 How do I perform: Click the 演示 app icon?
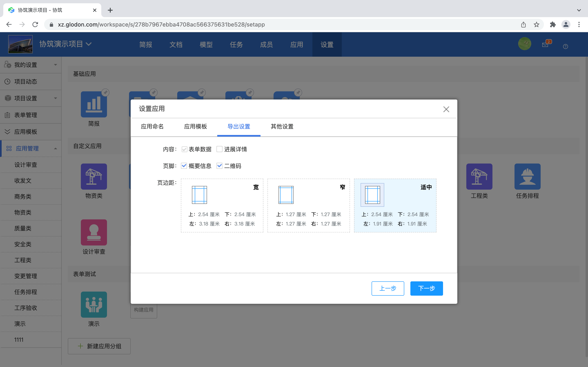click(94, 304)
